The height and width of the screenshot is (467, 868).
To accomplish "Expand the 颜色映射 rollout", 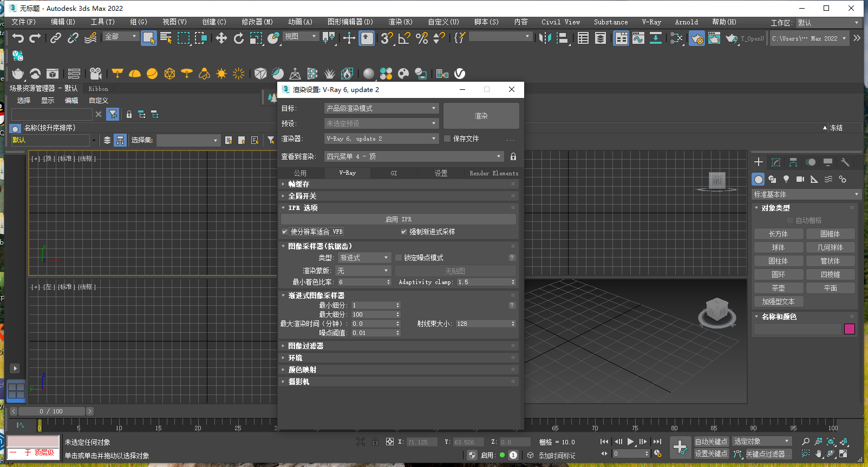I will 399,370.
